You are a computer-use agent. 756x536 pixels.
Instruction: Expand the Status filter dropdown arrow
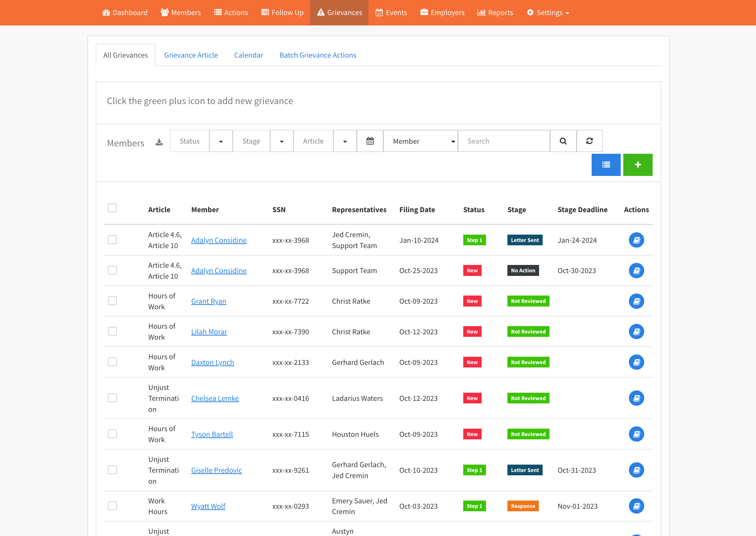221,141
